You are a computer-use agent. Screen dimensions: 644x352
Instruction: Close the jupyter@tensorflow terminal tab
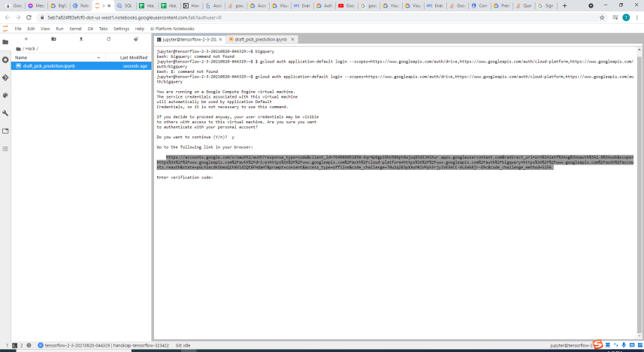[221, 39]
